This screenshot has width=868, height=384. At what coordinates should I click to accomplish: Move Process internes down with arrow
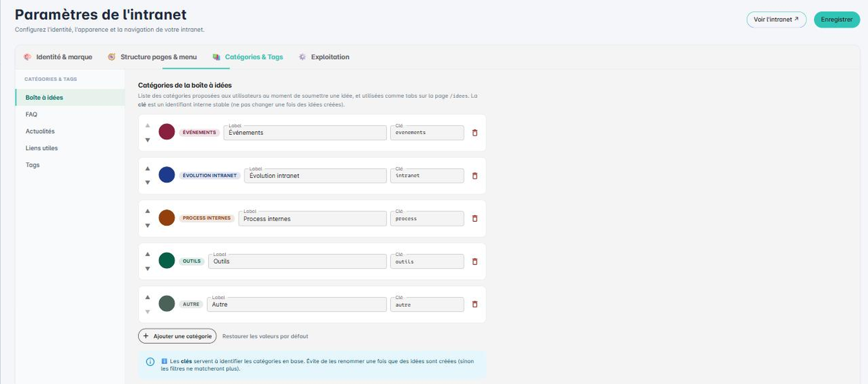click(x=147, y=226)
